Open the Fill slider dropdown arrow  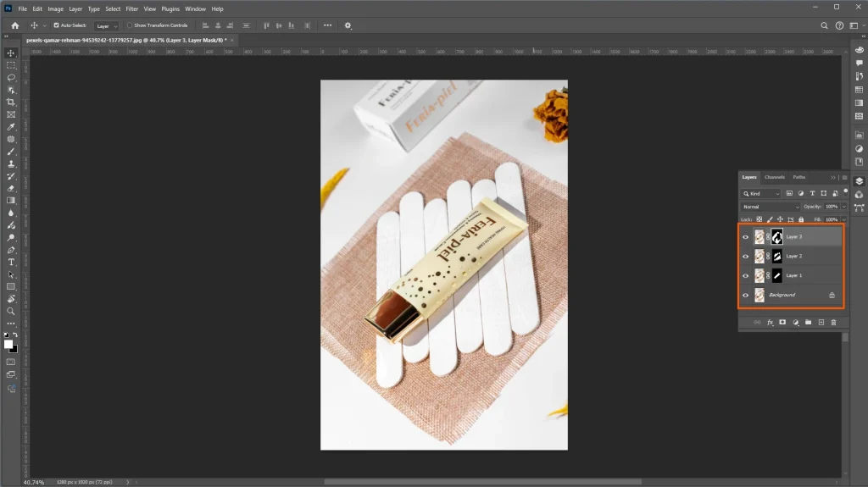coord(843,219)
